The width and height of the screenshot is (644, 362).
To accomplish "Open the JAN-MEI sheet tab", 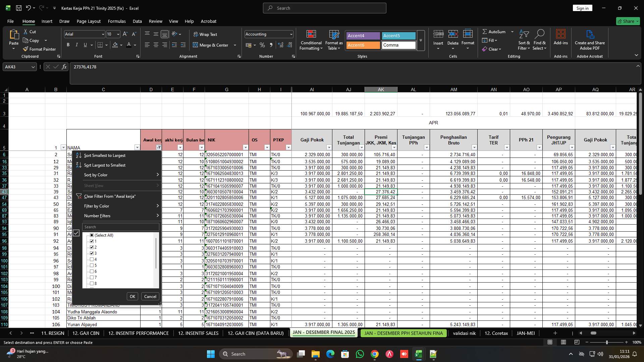I will click(525, 333).
